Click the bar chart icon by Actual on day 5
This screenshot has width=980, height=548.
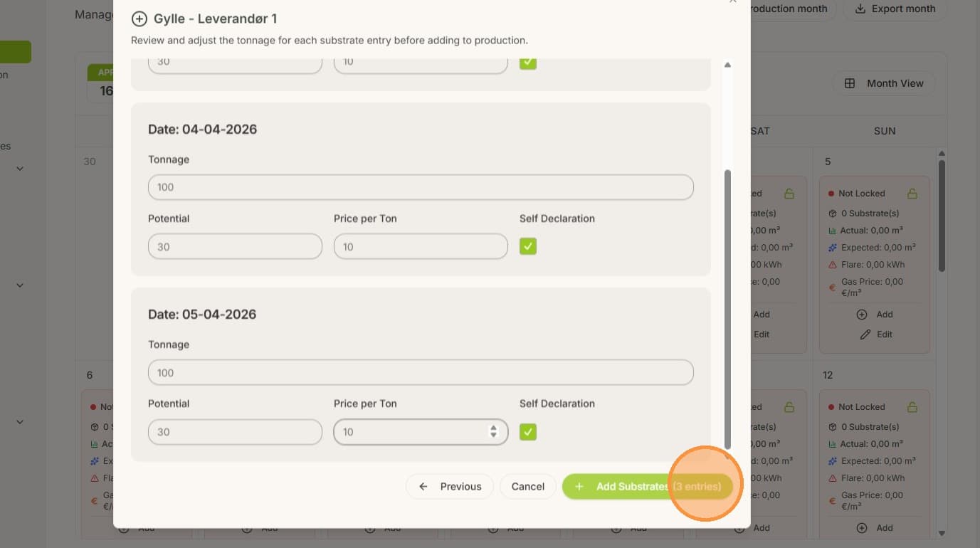[x=832, y=231]
